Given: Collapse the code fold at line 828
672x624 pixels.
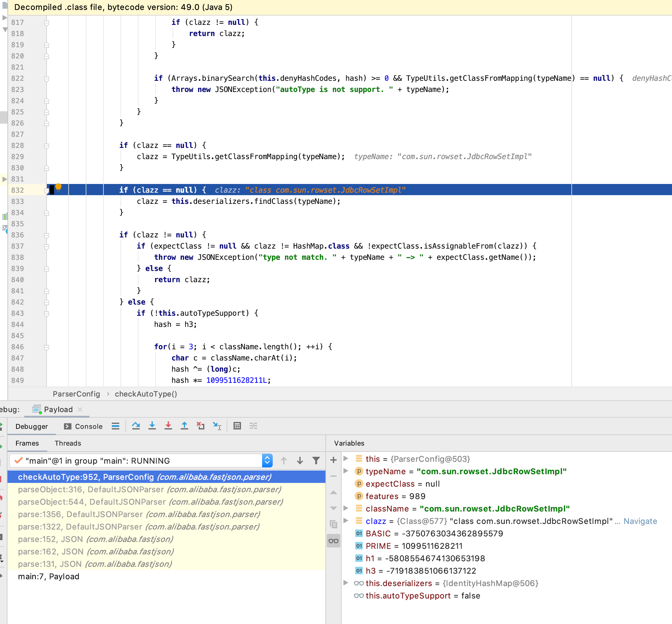Looking at the screenshot, I should pos(47,146).
